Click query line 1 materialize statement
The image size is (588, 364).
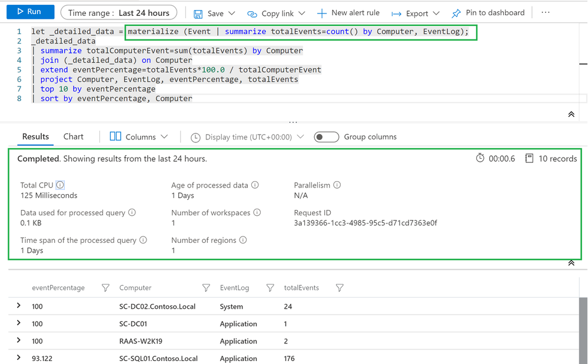(298, 32)
